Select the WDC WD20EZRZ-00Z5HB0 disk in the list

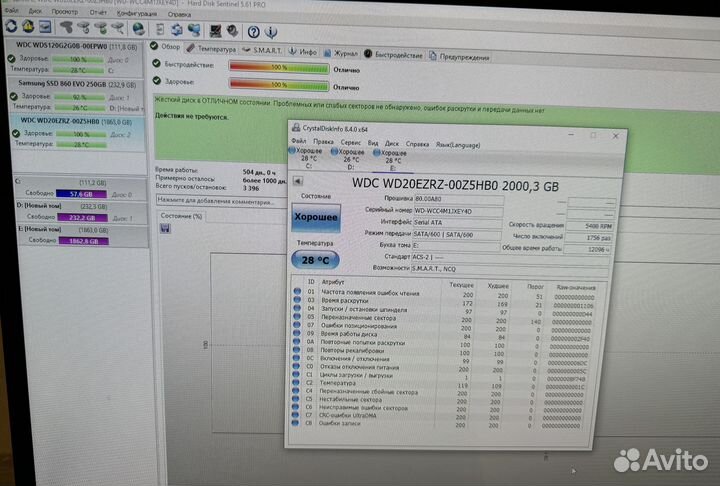pos(78,133)
